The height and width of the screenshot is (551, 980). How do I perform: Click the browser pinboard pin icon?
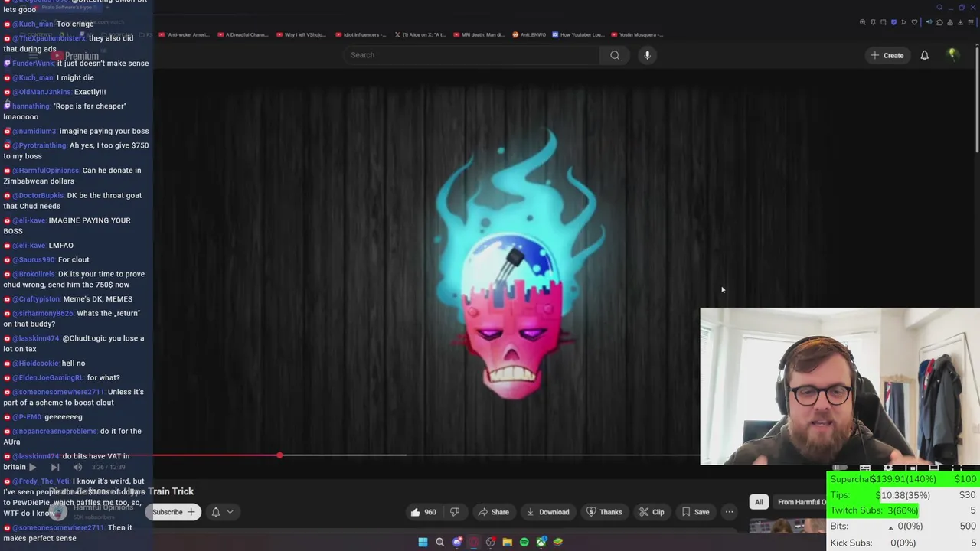point(873,22)
